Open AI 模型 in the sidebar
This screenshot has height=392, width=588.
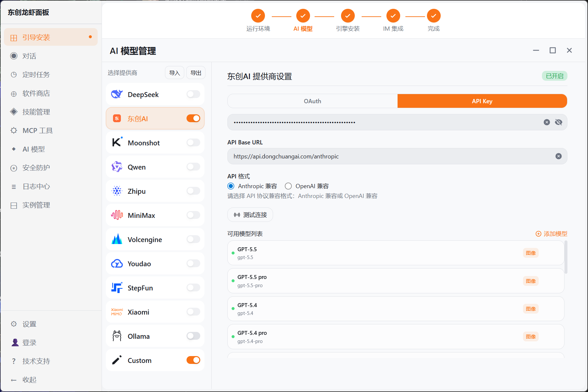point(51,149)
